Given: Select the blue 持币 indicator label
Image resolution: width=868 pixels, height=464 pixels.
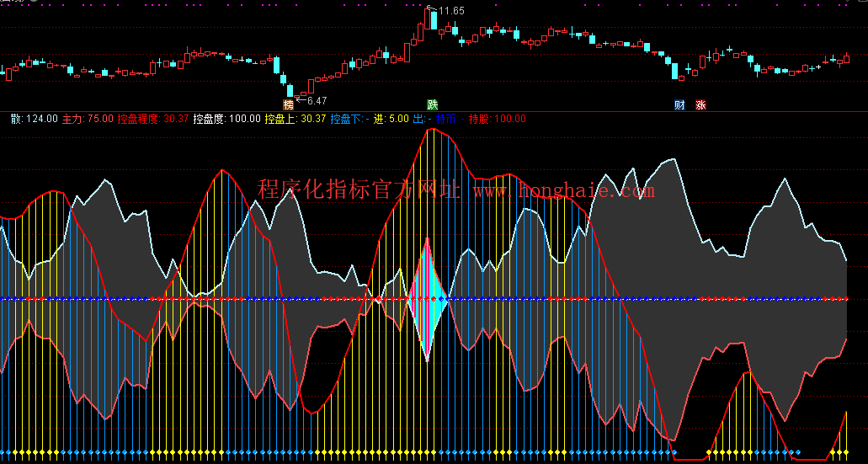Looking at the screenshot, I should click(446, 119).
